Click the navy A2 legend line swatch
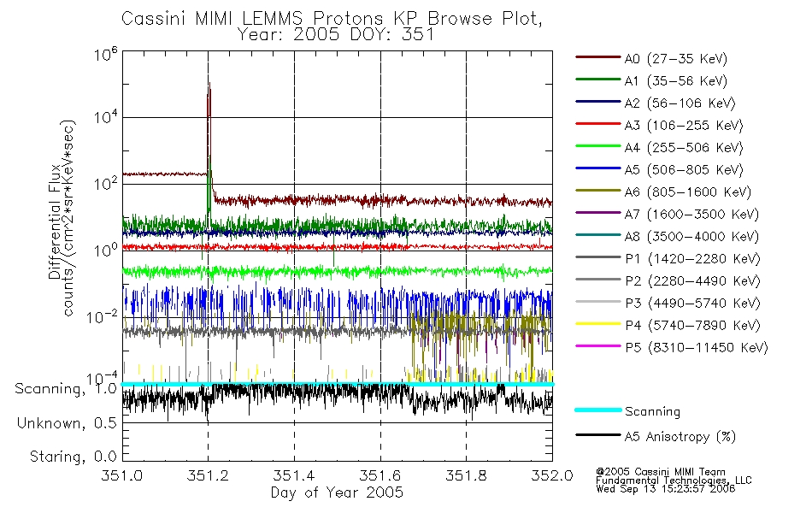The width and height of the screenshot is (812, 513). coord(598,102)
